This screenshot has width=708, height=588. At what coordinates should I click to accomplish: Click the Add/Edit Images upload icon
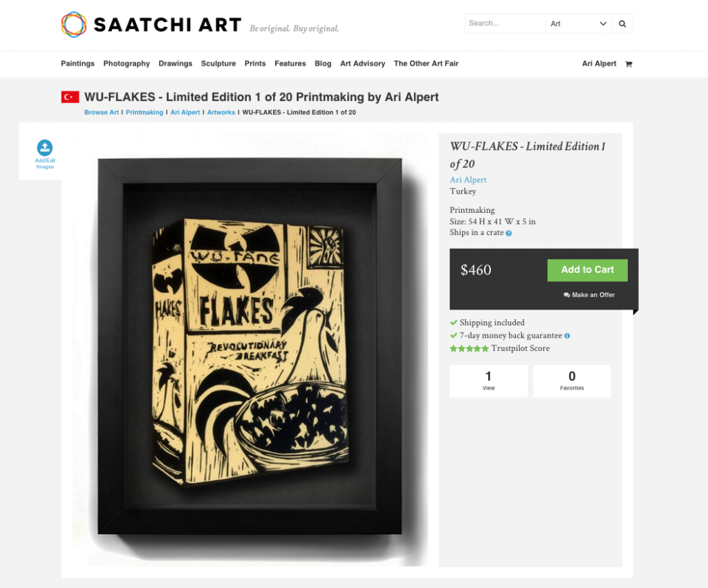tap(45, 148)
